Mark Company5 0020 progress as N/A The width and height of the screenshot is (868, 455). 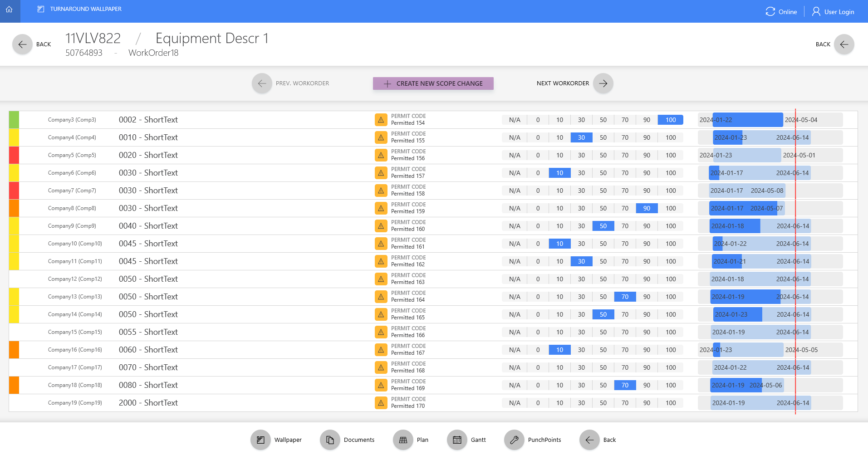click(515, 155)
